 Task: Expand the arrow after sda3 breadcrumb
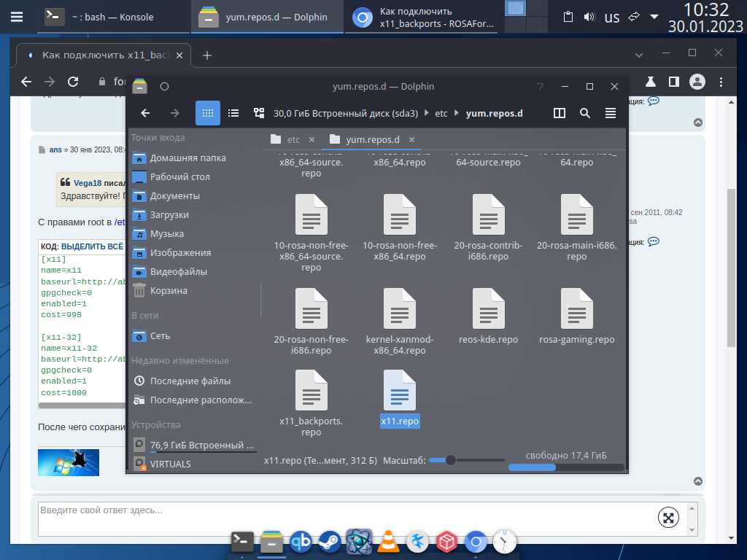click(x=426, y=113)
